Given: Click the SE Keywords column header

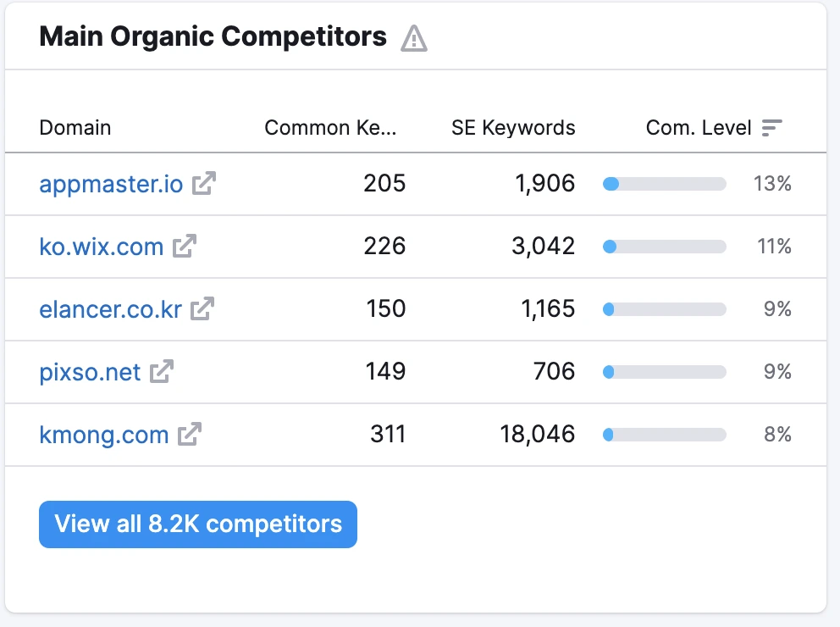Looking at the screenshot, I should pyautogui.click(x=513, y=128).
